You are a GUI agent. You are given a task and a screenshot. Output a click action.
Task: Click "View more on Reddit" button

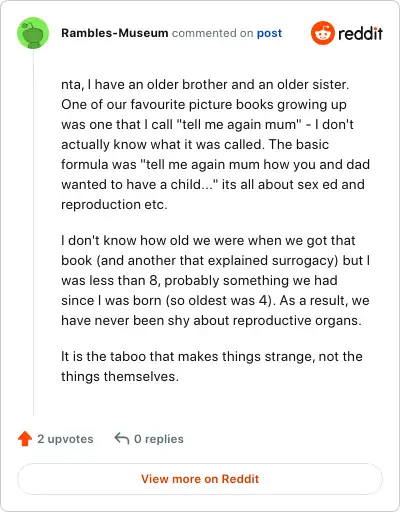(x=200, y=479)
